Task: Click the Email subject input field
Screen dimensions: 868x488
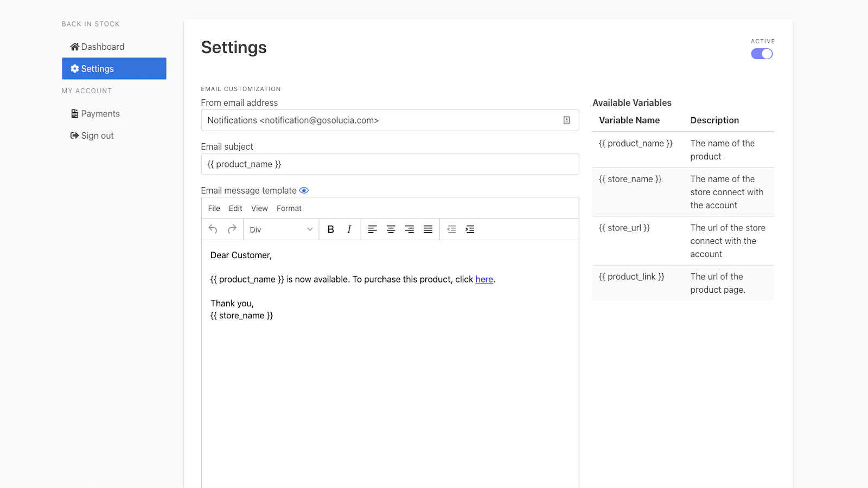Action: tap(390, 164)
